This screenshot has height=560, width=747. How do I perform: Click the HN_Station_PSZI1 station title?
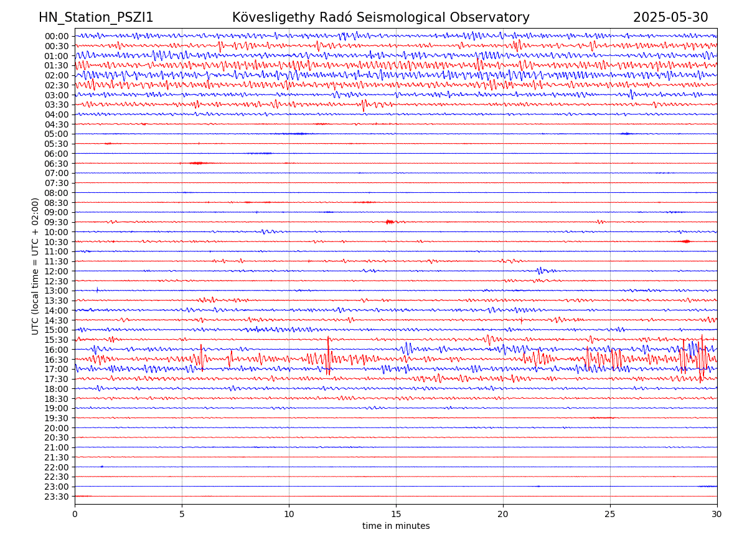(x=96, y=18)
